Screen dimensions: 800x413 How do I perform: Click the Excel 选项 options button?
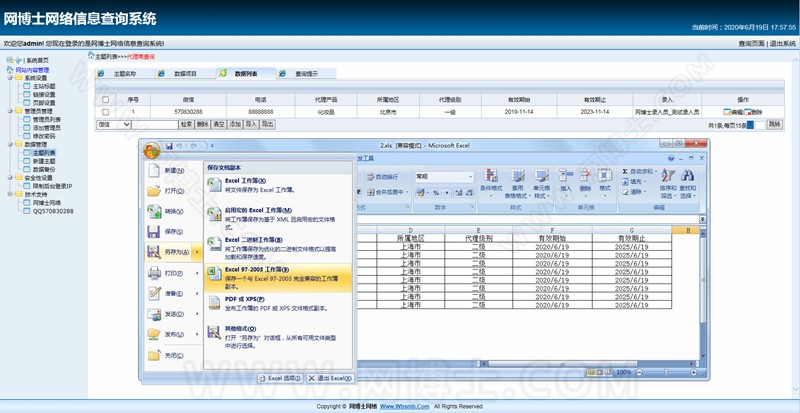tap(280, 378)
